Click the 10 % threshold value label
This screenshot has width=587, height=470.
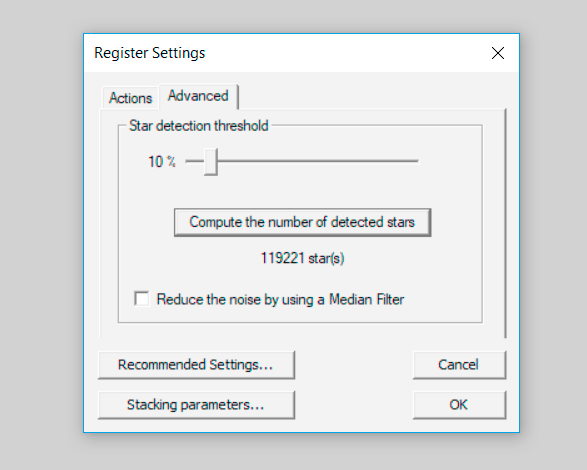click(x=162, y=162)
